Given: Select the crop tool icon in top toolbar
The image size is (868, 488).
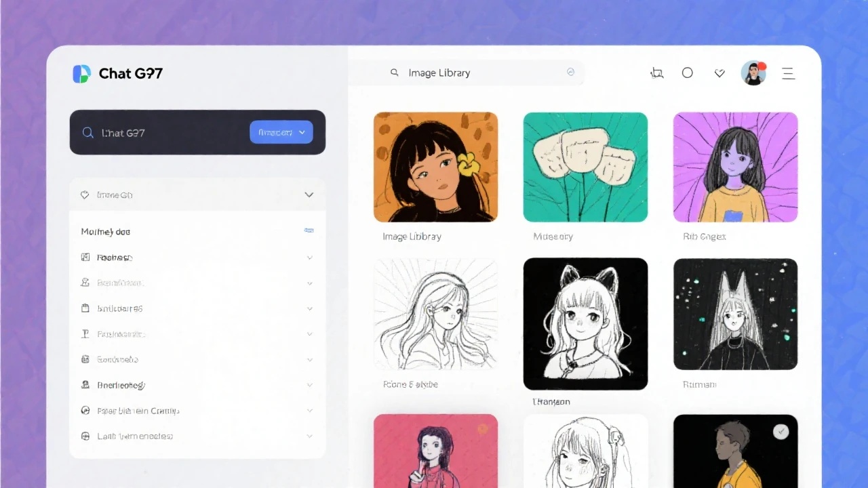Looking at the screenshot, I should point(656,73).
